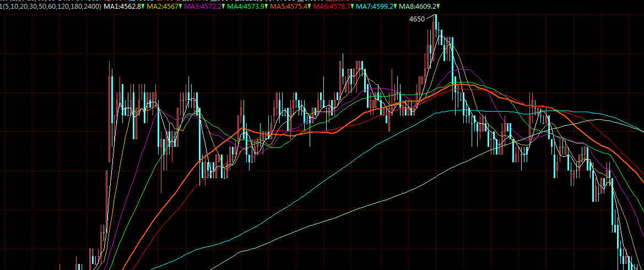Click the down arrow after MA3 value
Image resolution: width=644 pixels, height=270 pixels.
coord(223,7)
